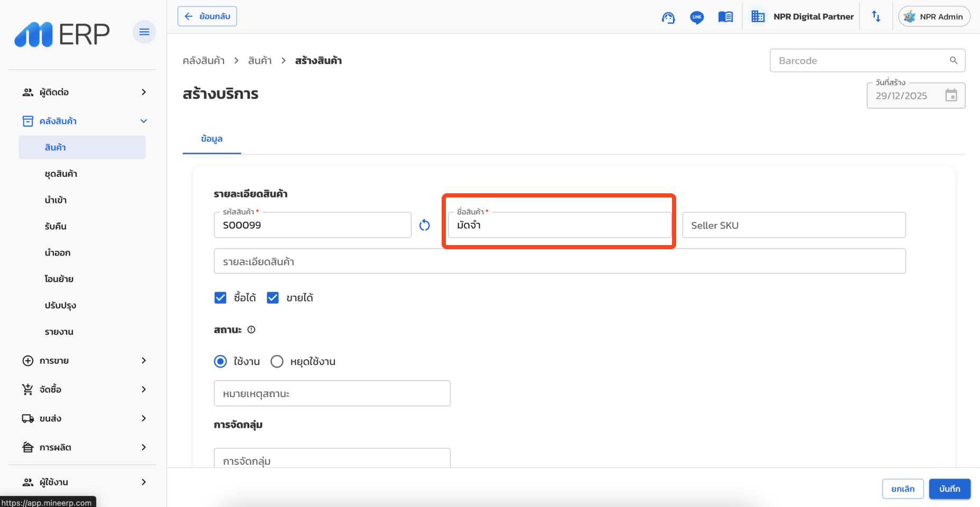Uncheck the ซื้อได้ checkbox
The width and height of the screenshot is (980, 507).
click(x=220, y=298)
